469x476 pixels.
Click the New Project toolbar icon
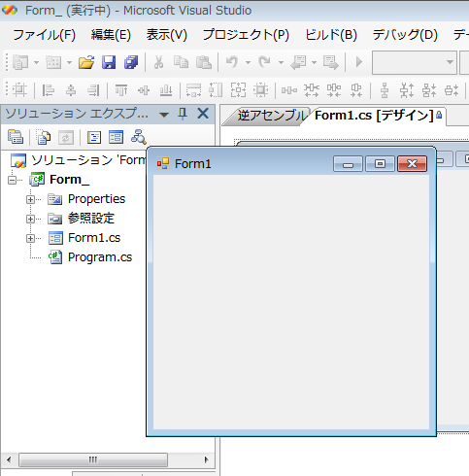[x=20, y=62]
